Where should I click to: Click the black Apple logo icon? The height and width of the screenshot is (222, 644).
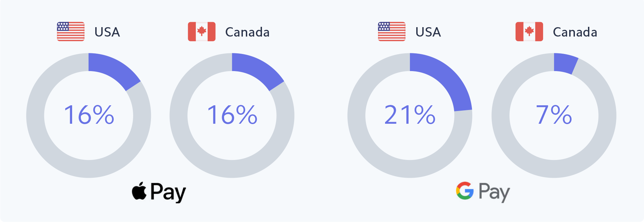click(139, 191)
